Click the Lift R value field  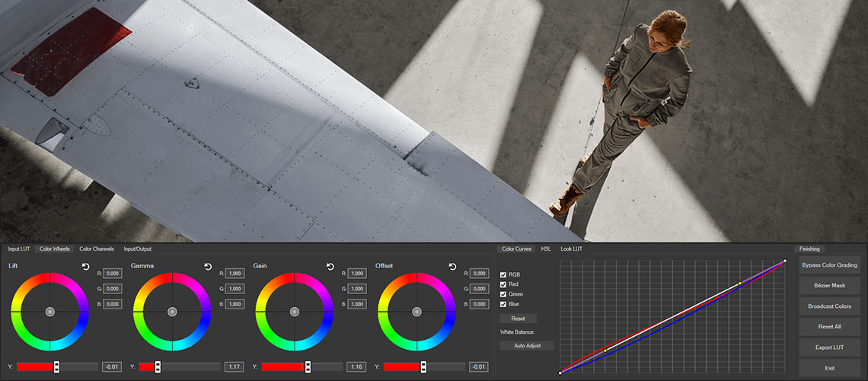click(113, 274)
